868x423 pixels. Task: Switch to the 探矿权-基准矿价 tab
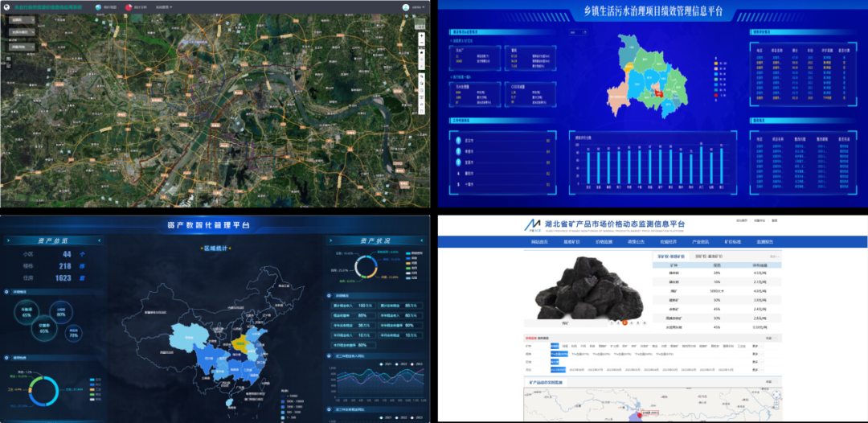pyautogui.click(x=710, y=256)
